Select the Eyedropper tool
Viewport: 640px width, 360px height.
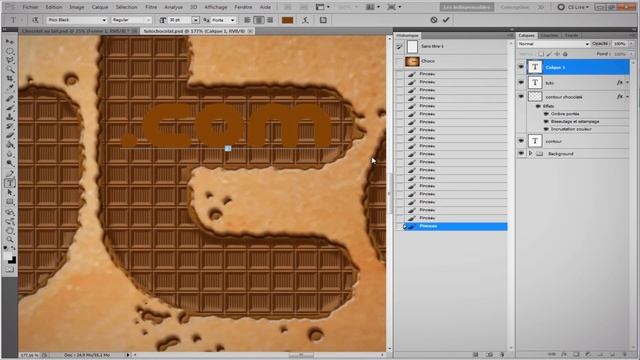[x=9, y=87]
